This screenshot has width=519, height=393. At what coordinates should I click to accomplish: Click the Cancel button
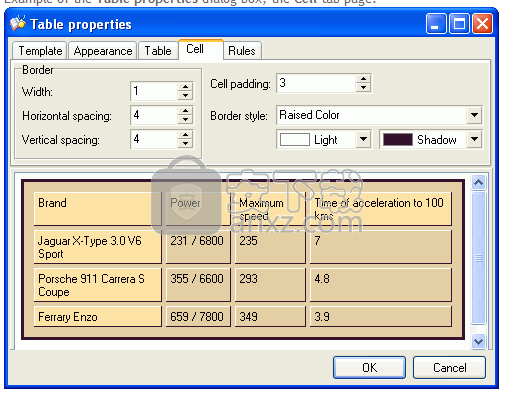[449, 368]
